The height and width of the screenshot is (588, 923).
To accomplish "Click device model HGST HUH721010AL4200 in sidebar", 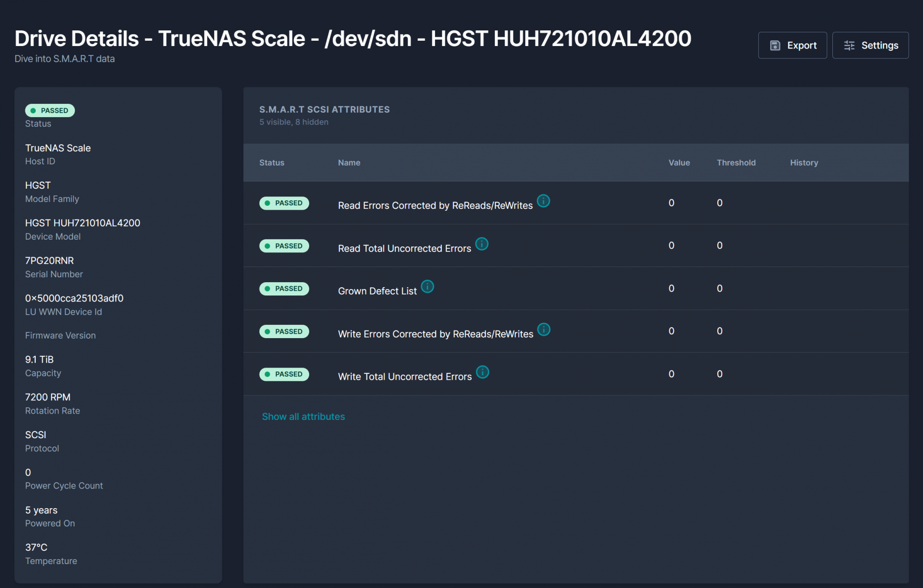I will pos(82,223).
